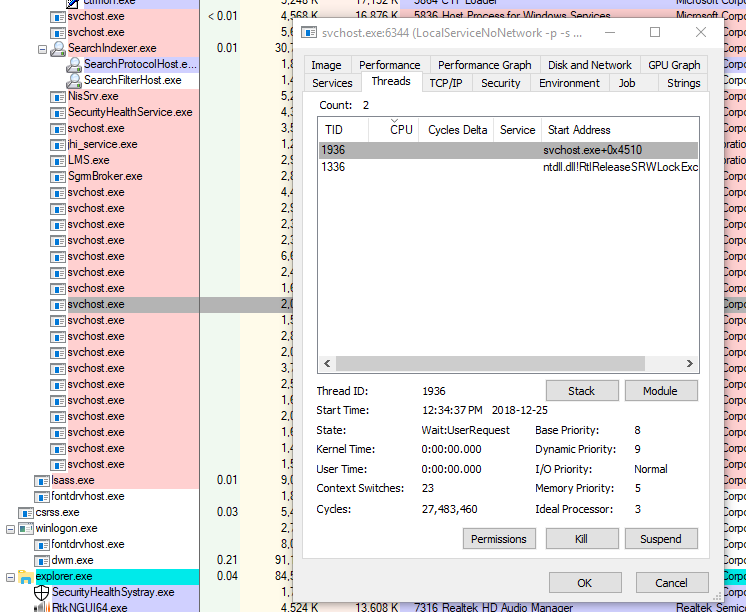
Task: Click the SearchFilterHost.exe process icon
Action: pyautogui.click(x=74, y=80)
